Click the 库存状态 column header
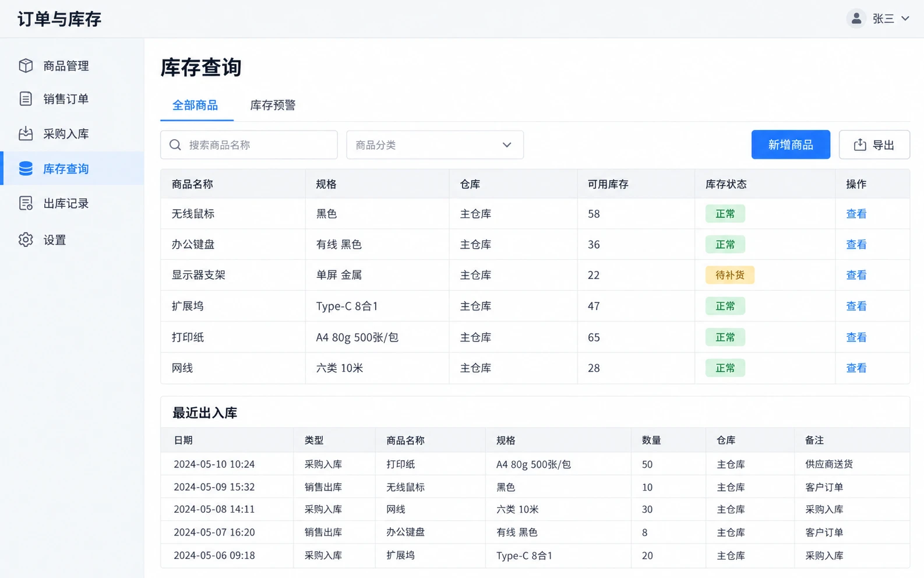924x578 pixels. click(726, 184)
